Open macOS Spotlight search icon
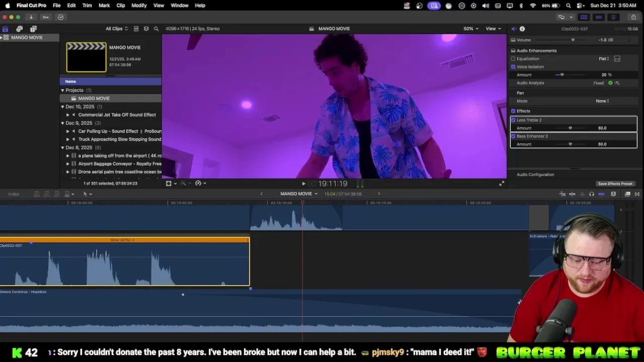Screen dimensions: 644x362 [569, 6]
